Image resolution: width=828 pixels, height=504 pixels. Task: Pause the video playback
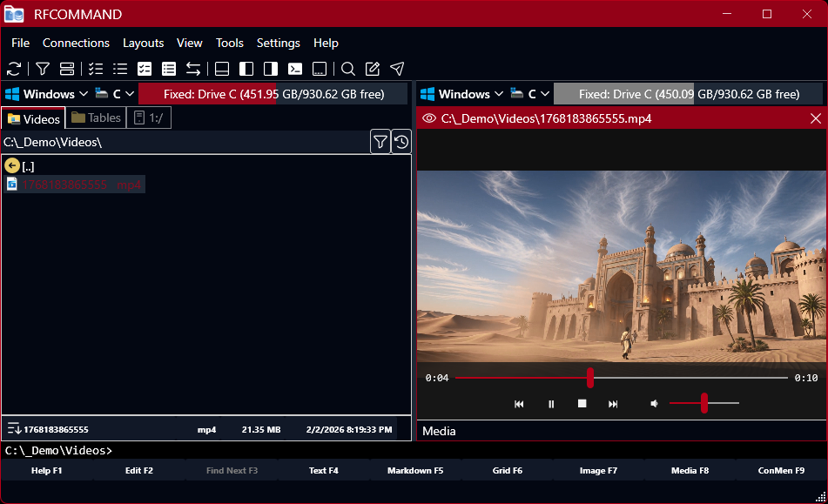[x=551, y=404]
